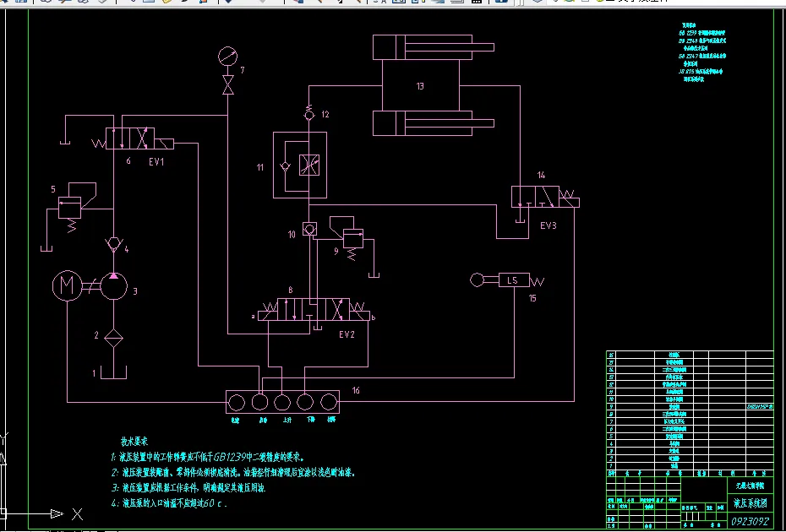Image resolution: width=786 pixels, height=532 pixels.
Task: Select requirement line 3 text
Action: (188, 487)
